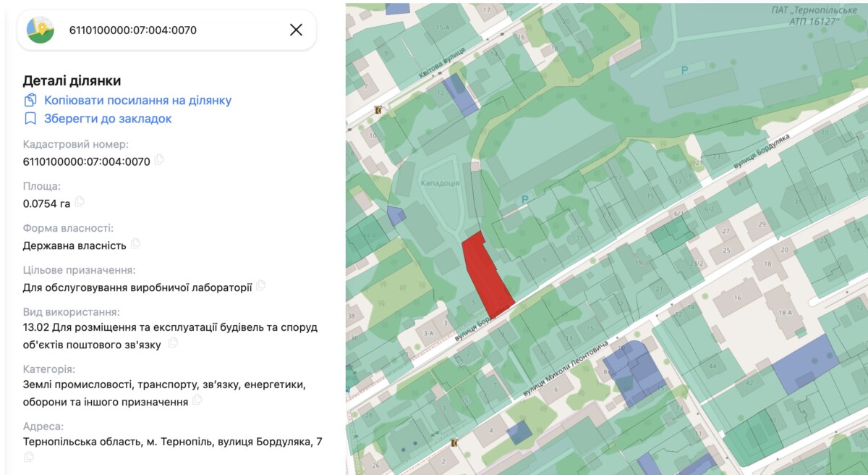This screenshot has height=475, width=868.
Task: Click the bookmark icon beside 'Зберегти до закладок'
Action: point(30,119)
